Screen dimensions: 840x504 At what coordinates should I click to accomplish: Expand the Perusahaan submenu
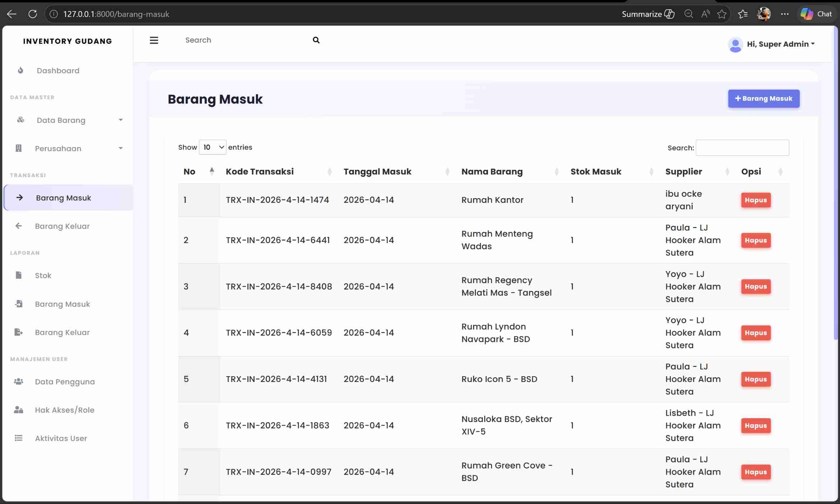click(x=121, y=148)
